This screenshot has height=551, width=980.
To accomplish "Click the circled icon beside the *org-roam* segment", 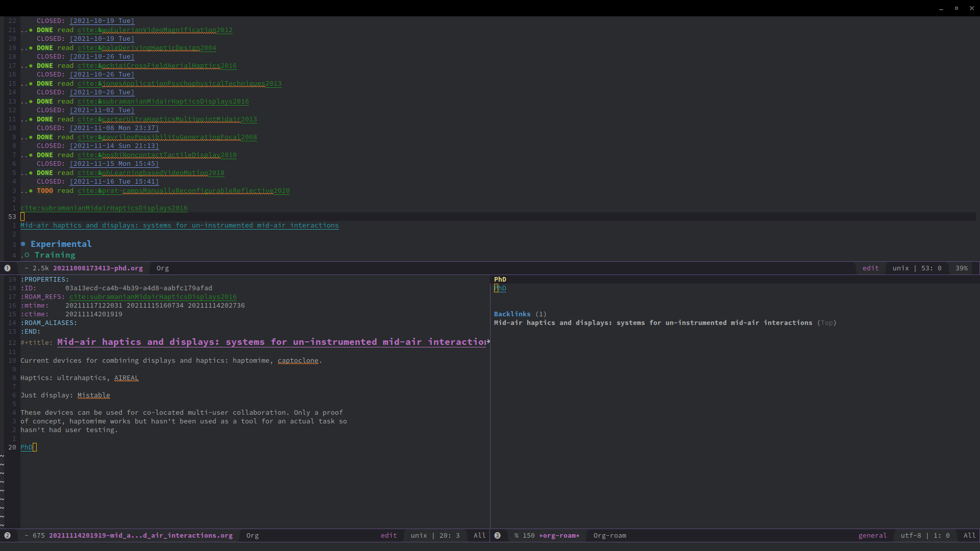I will pyautogui.click(x=498, y=536).
